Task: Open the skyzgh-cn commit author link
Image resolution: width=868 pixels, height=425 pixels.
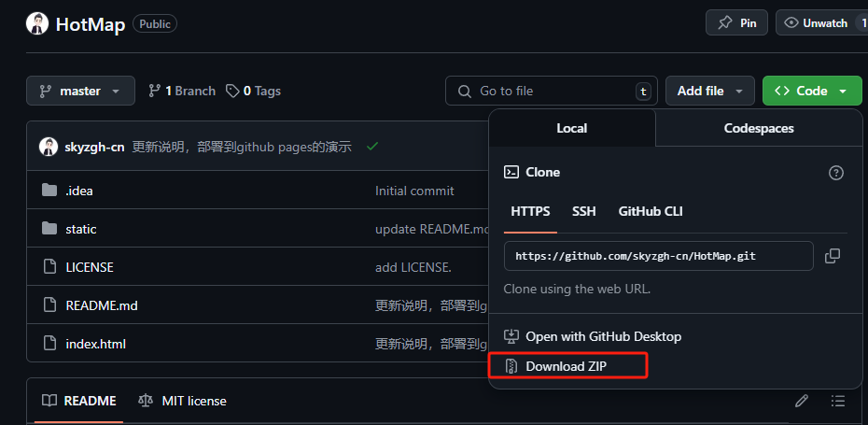Action: 94,147
